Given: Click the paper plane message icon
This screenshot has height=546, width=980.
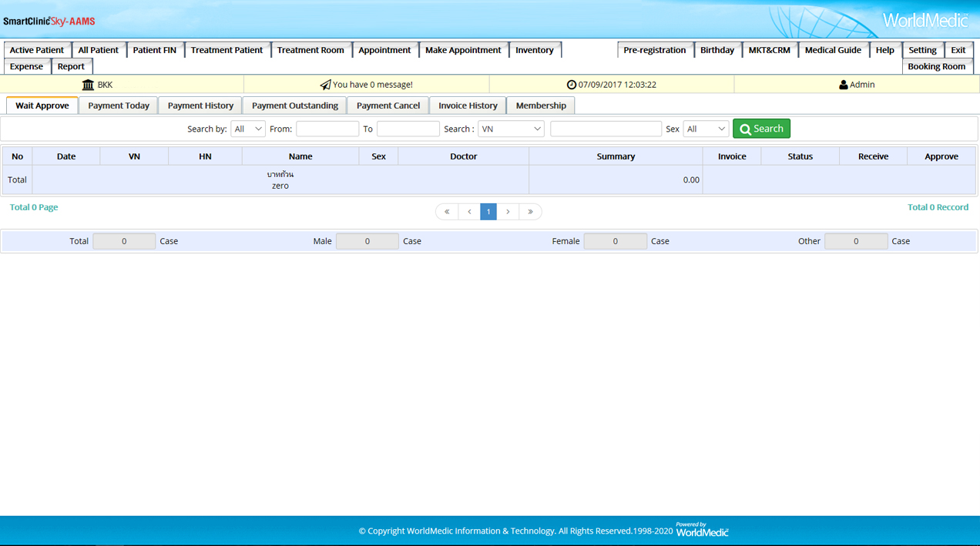Looking at the screenshot, I should tap(325, 85).
